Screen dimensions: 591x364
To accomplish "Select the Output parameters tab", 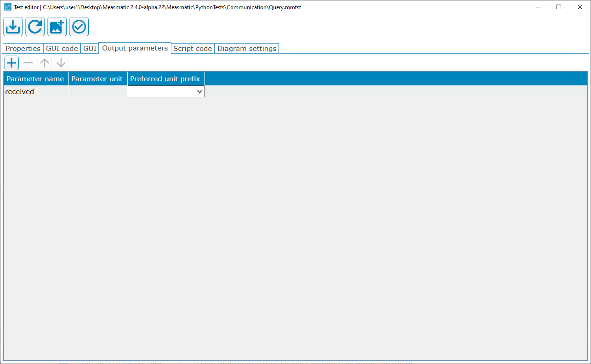I will [135, 48].
